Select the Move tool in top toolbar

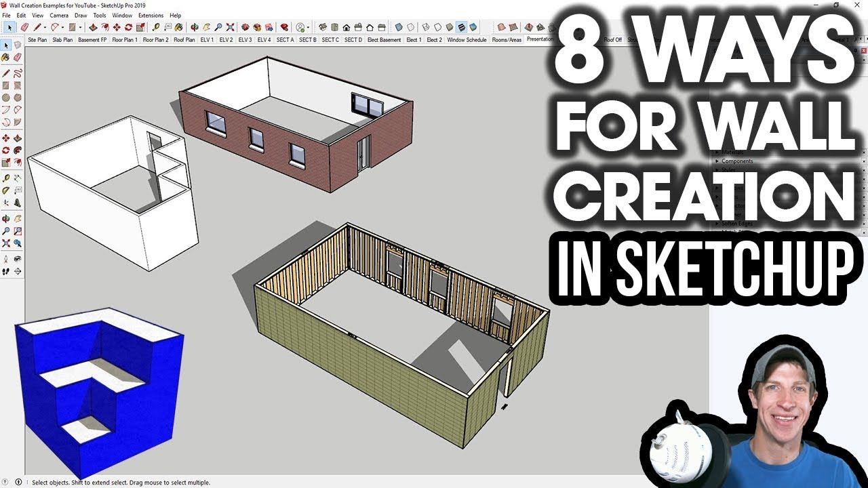117,27
